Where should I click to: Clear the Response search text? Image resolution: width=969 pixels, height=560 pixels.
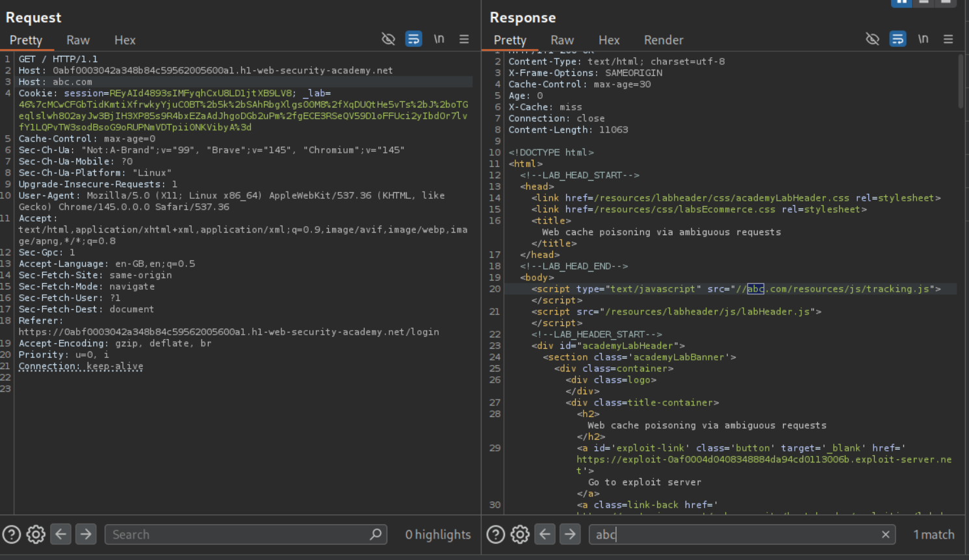pyautogui.click(x=885, y=534)
